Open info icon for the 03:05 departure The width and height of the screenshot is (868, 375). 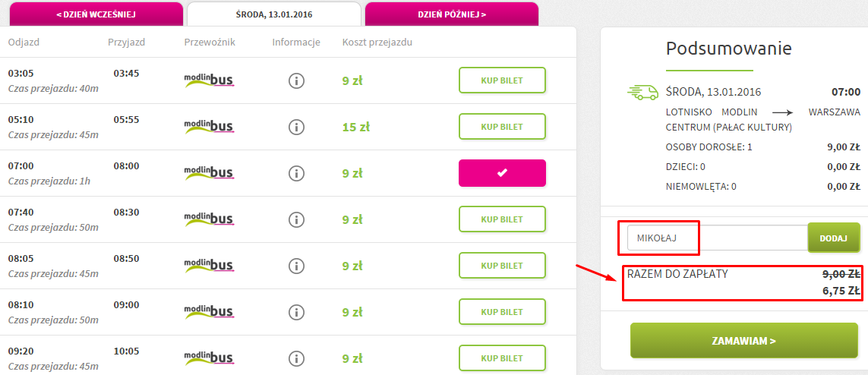coord(297,80)
